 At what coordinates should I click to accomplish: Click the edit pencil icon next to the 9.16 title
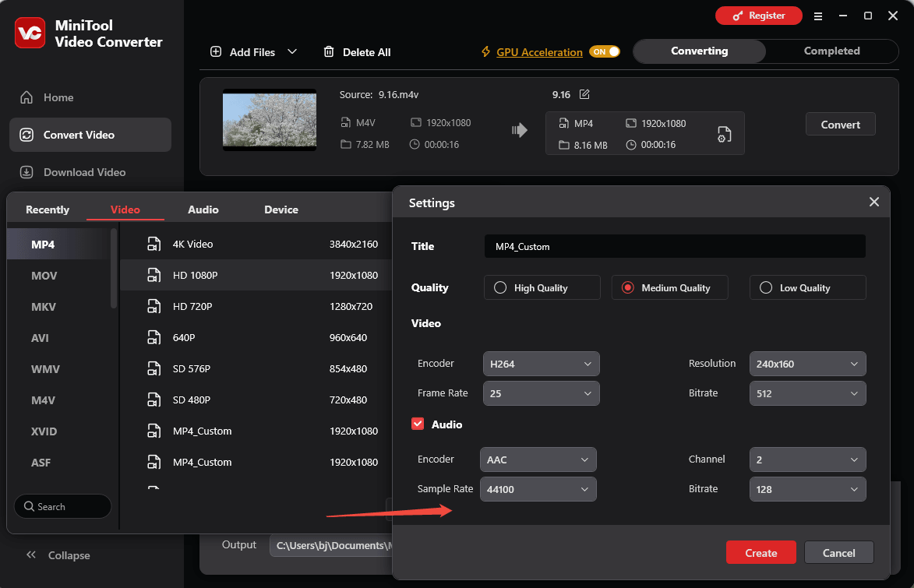[x=584, y=93]
